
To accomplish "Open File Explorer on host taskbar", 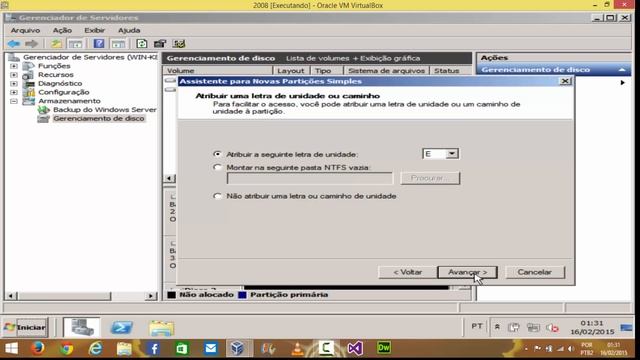I will (x=124, y=348).
